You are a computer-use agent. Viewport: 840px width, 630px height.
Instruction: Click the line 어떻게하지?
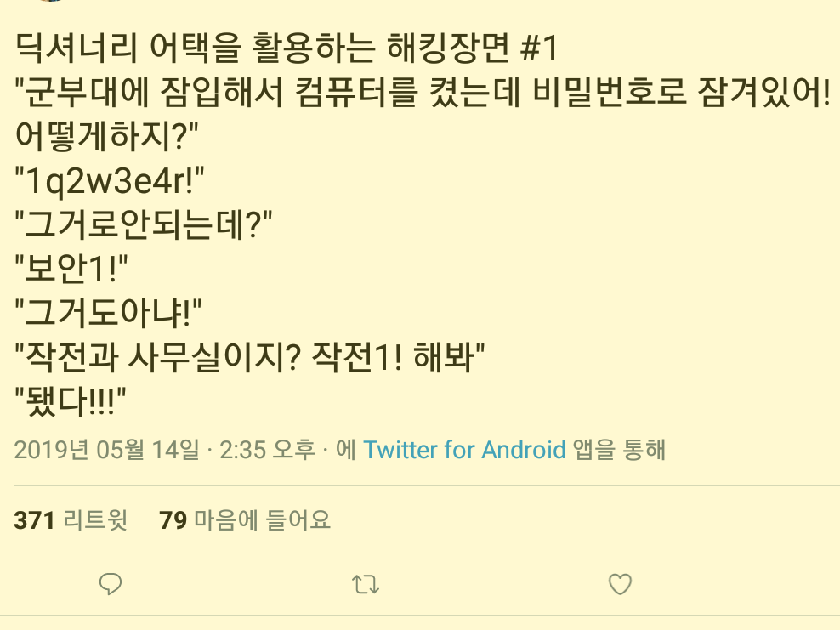pyautogui.click(x=106, y=135)
